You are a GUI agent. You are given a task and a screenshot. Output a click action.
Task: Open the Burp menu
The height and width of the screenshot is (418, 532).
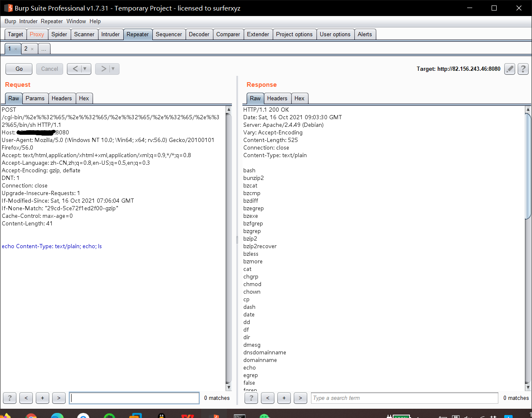(x=10, y=21)
